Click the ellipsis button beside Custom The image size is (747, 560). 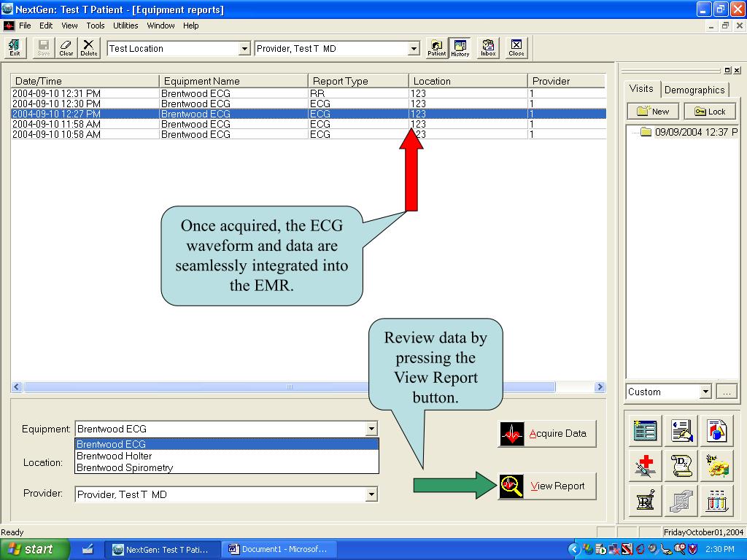tap(727, 392)
